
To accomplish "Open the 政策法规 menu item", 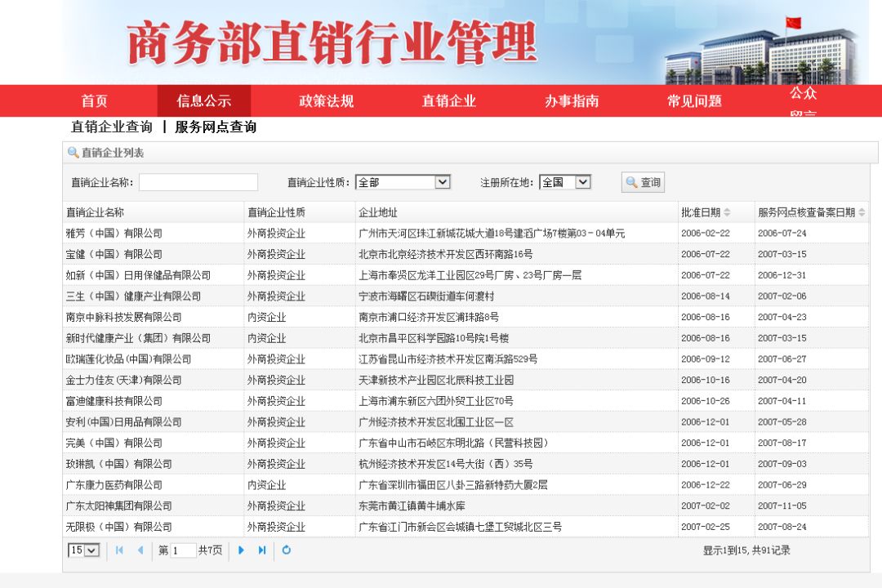I will 326,100.
